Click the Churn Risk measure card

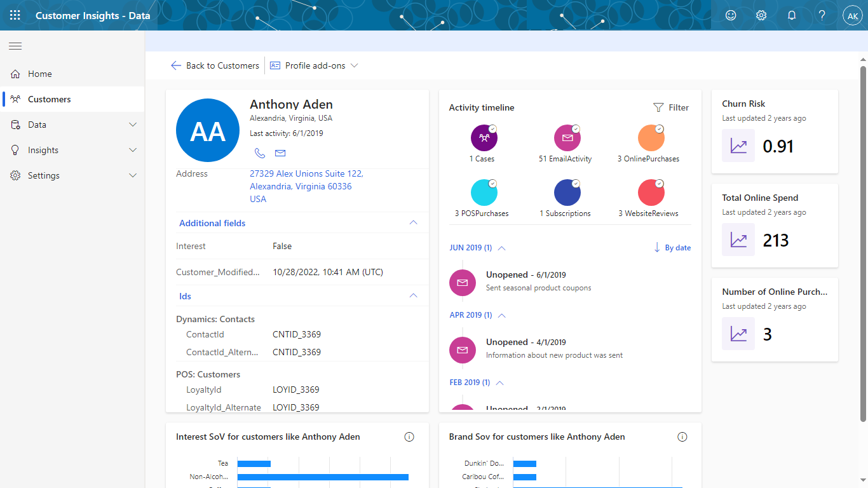(775, 132)
